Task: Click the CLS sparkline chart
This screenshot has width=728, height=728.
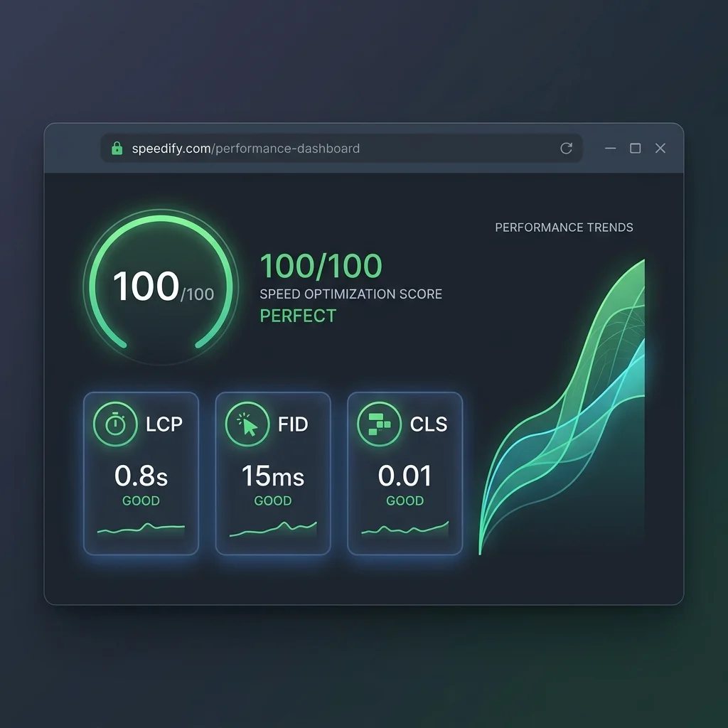Action: click(405, 529)
